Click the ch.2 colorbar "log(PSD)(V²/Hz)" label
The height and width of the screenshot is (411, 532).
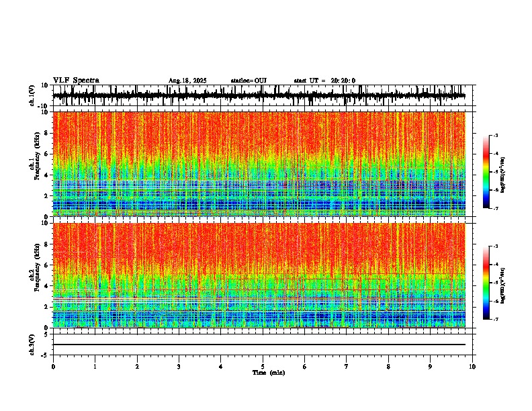[503, 286]
